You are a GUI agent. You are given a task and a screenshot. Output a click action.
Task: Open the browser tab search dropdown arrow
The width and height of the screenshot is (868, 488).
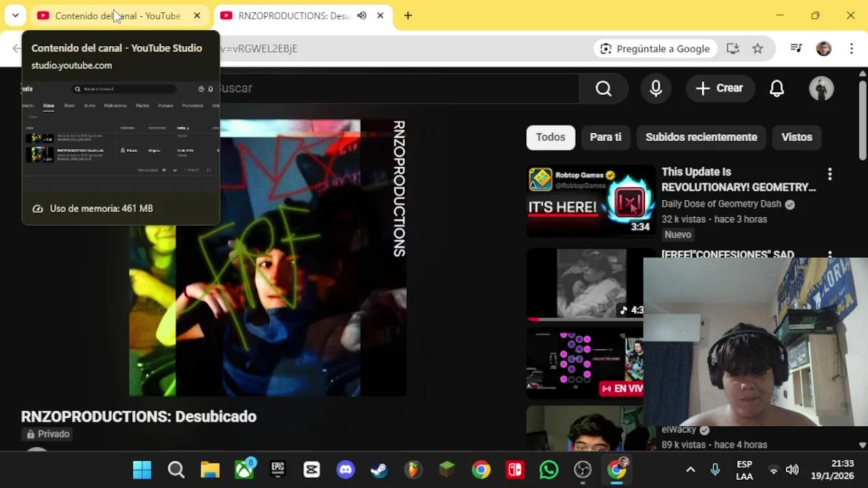click(15, 16)
